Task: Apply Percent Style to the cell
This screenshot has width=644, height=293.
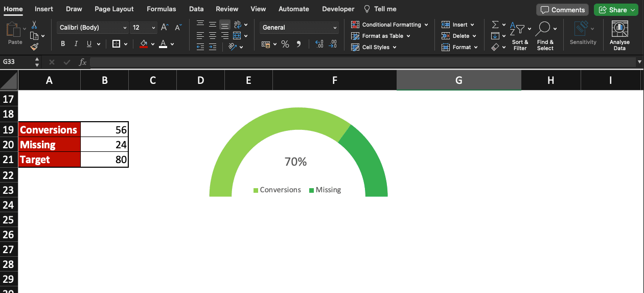Action: 285,44
